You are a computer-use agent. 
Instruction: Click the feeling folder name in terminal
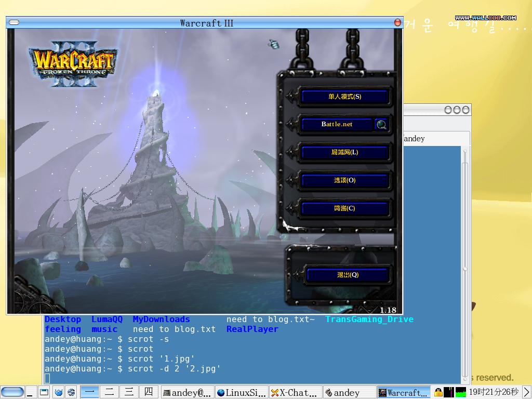[x=63, y=329]
